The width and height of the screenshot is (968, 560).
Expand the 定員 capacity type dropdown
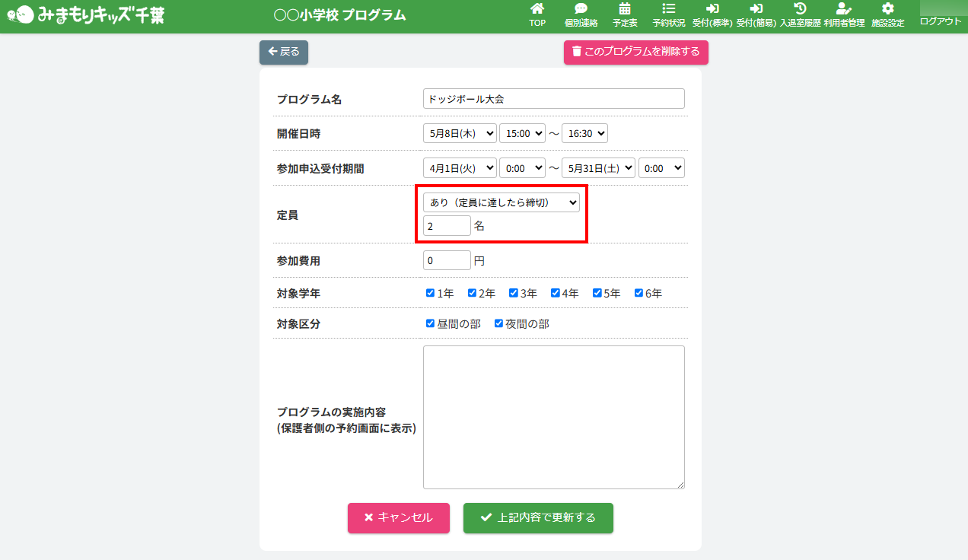click(x=501, y=202)
